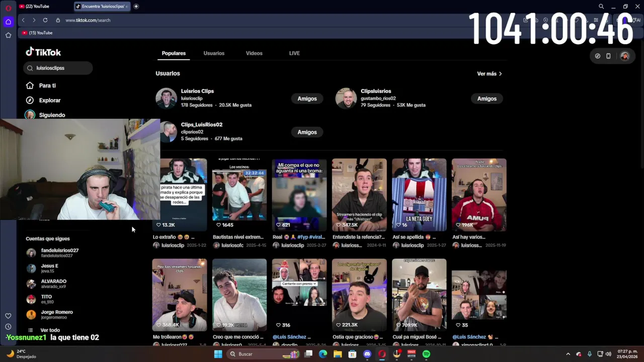Open Opera sidebar home icon
The width and height of the screenshot is (644, 362).
[8, 22]
